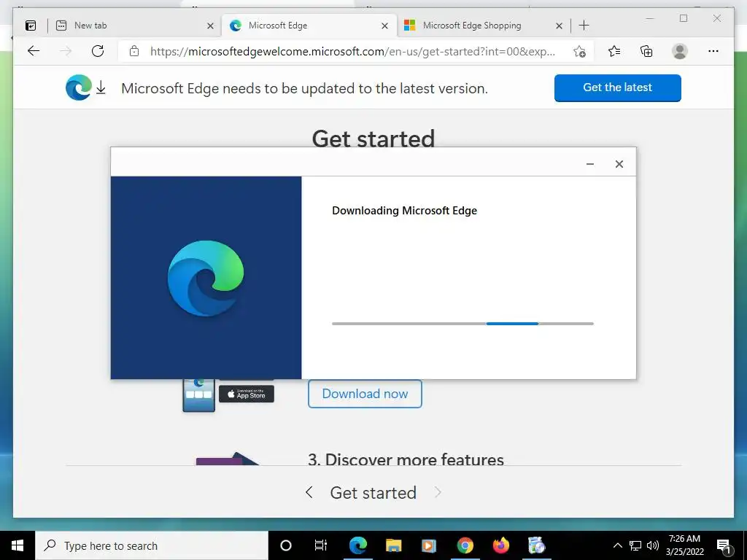Open Settings and more menu
Screen dimensions: 747x560
(713, 51)
